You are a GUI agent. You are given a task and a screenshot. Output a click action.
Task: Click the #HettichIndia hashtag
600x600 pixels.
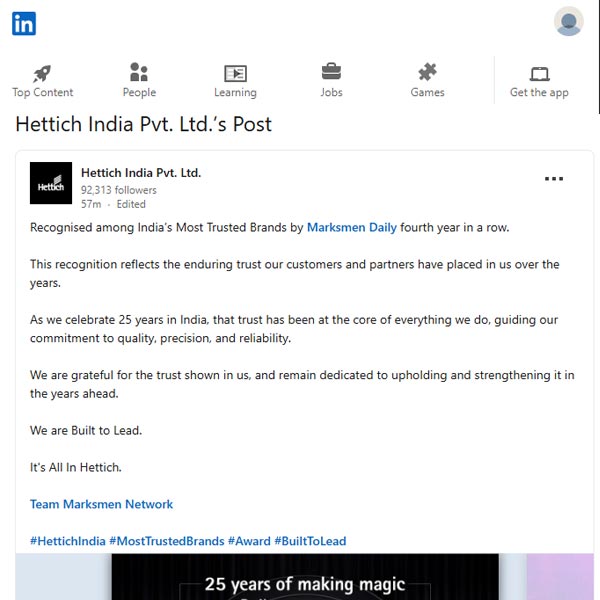point(67,541)
